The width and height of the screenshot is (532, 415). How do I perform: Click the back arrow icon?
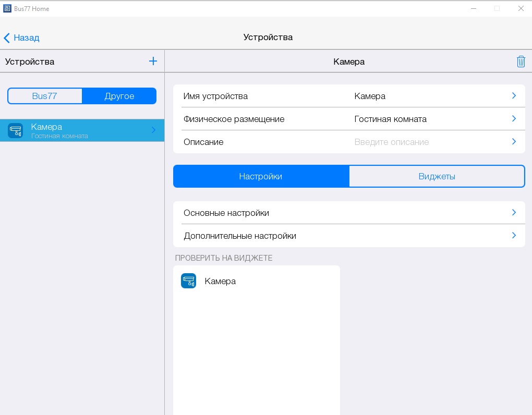(x=7, y=38)
